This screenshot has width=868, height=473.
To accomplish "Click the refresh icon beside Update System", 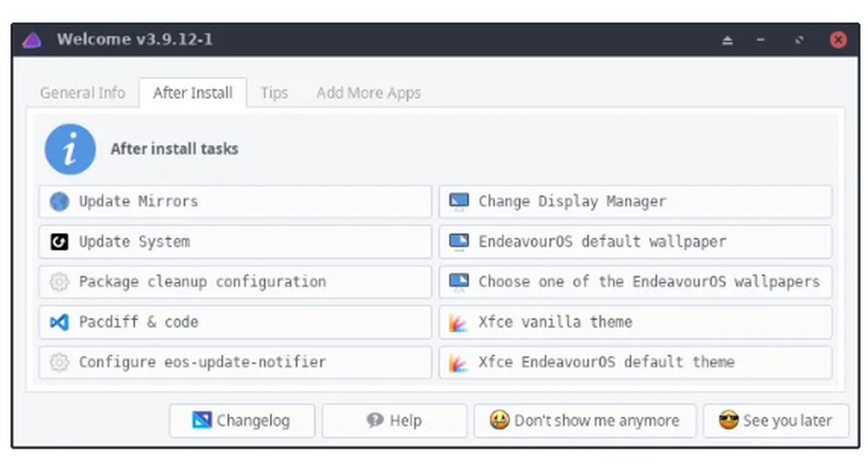I will click(x=59, y=242).
